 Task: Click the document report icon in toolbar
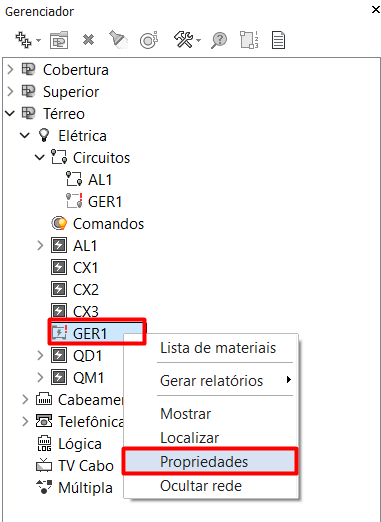(x=278, y=40)
